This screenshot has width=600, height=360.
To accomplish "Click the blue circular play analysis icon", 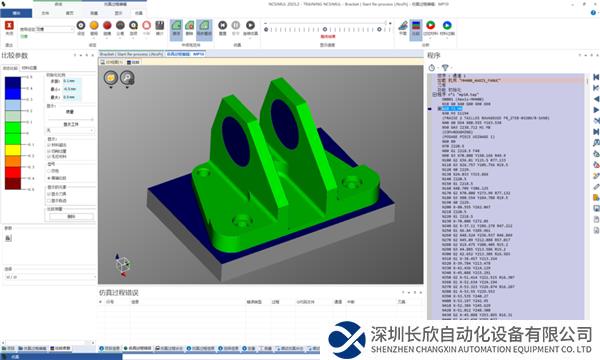I will coord(447,25).
